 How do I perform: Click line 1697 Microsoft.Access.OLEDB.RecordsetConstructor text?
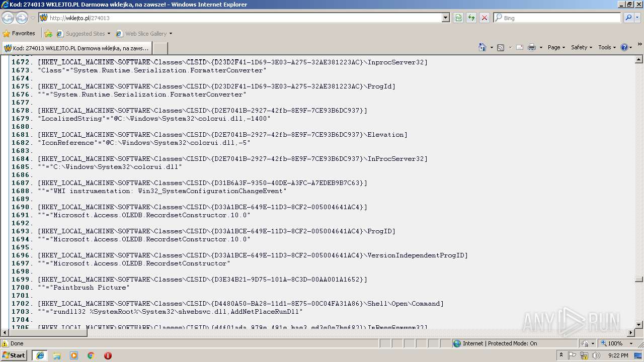coord(134,263)
